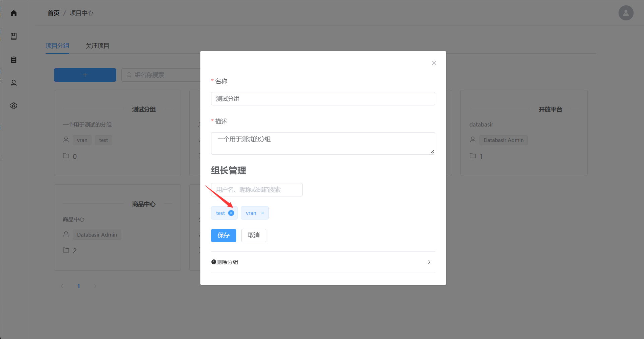
Task: Open the user management sidebar icon
Action: click(x=14, y=83)
